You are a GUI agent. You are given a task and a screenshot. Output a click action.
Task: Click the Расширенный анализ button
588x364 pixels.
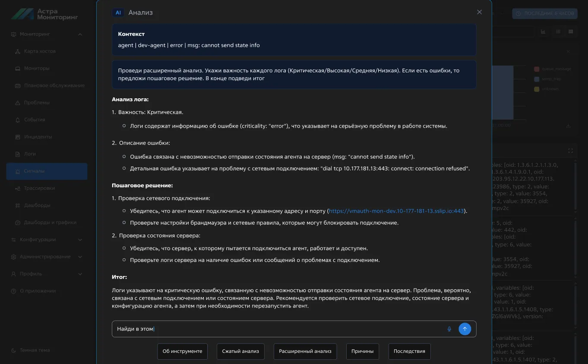click(x=305, y=351)
